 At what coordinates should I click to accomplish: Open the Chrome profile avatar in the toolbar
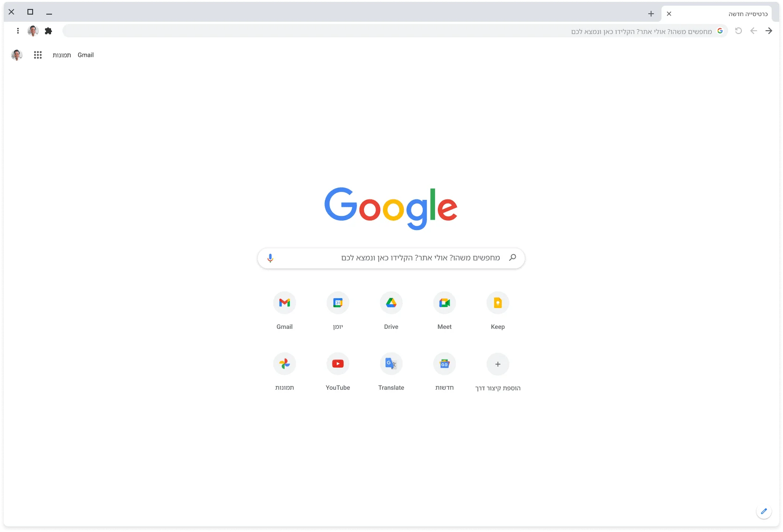(33, 31)
